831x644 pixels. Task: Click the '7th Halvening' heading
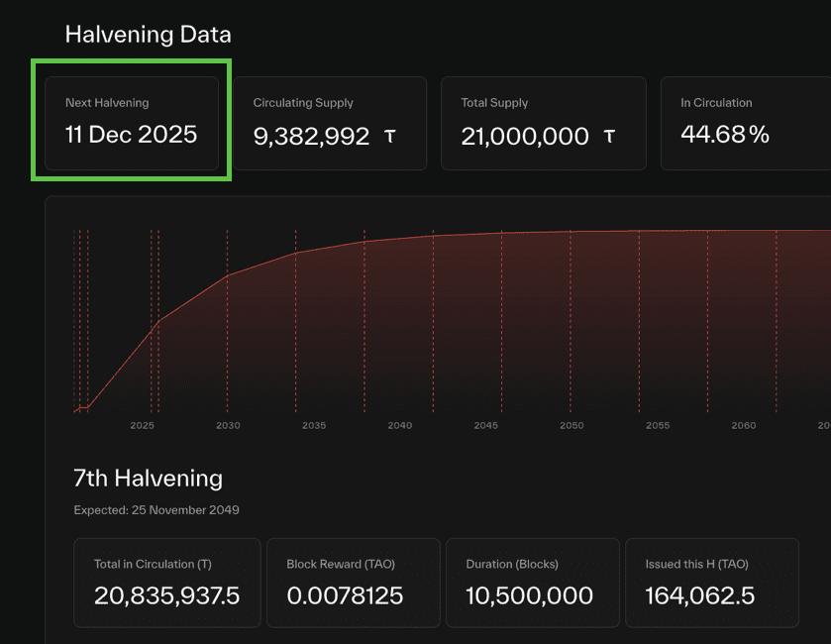(148, 479)
